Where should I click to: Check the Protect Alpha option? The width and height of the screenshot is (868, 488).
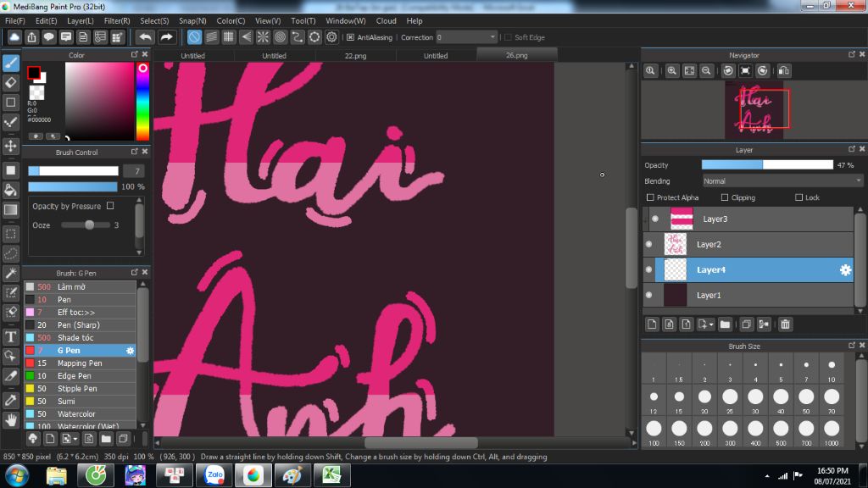650,197
